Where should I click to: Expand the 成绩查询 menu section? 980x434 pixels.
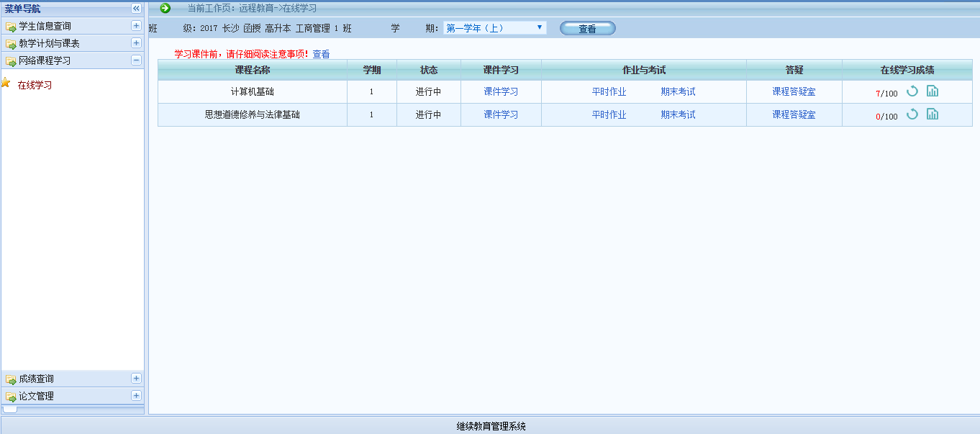point(136,379)
